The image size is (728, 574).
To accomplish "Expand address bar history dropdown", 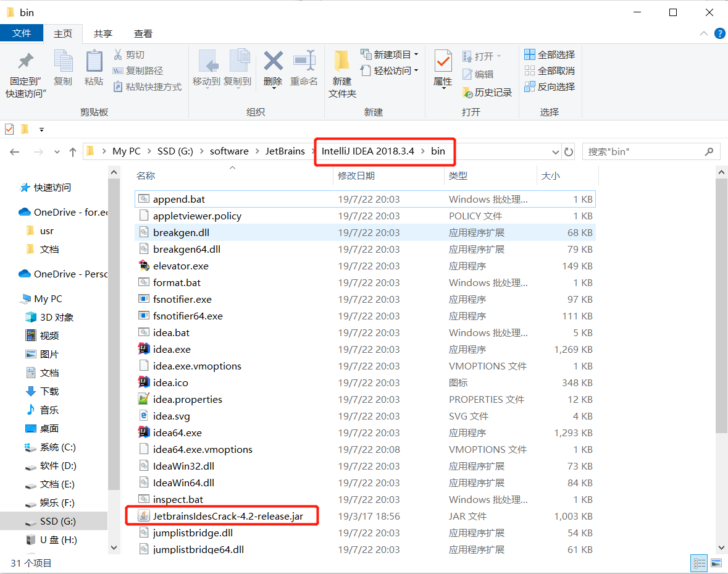I will pos(555,152).
